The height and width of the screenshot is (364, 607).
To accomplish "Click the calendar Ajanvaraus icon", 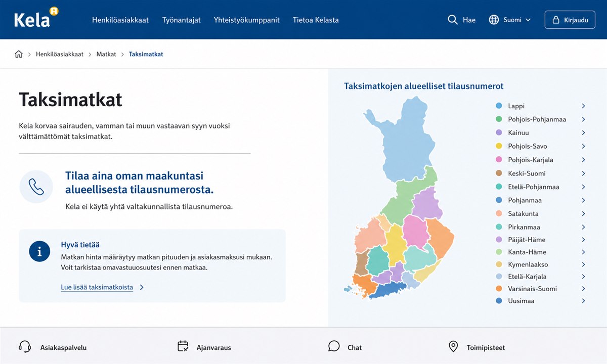I will tap(183, 346).
